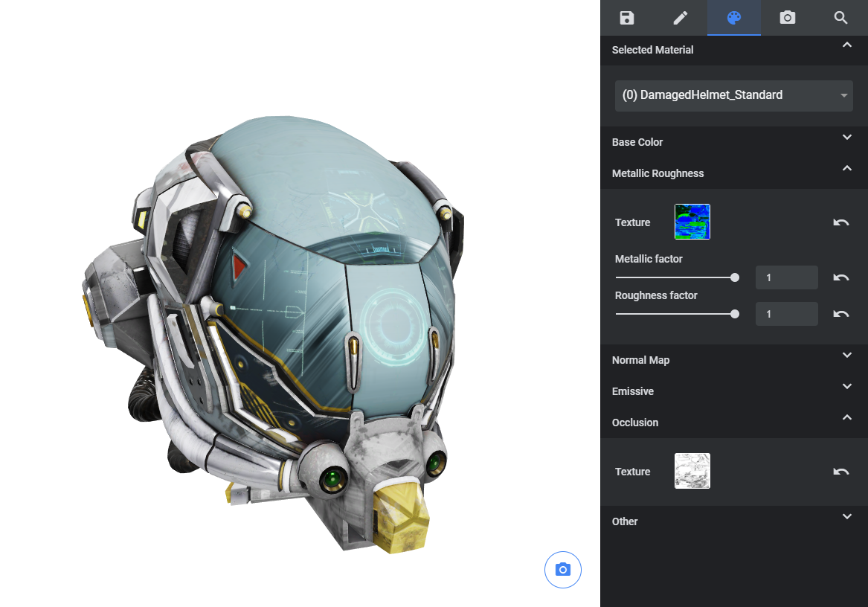Reset the Metallic factor using its undo icon
The image size is (868, 607).
coord(840,277)
